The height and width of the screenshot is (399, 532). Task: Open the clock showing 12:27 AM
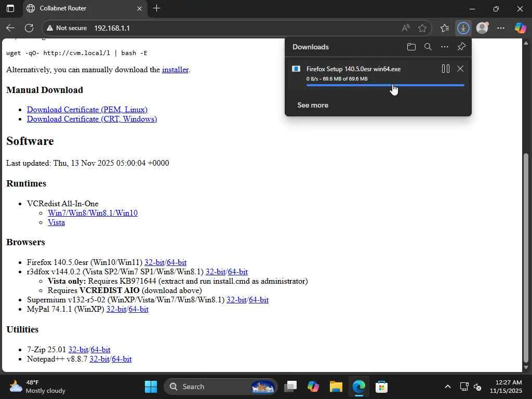click(506, 387)
